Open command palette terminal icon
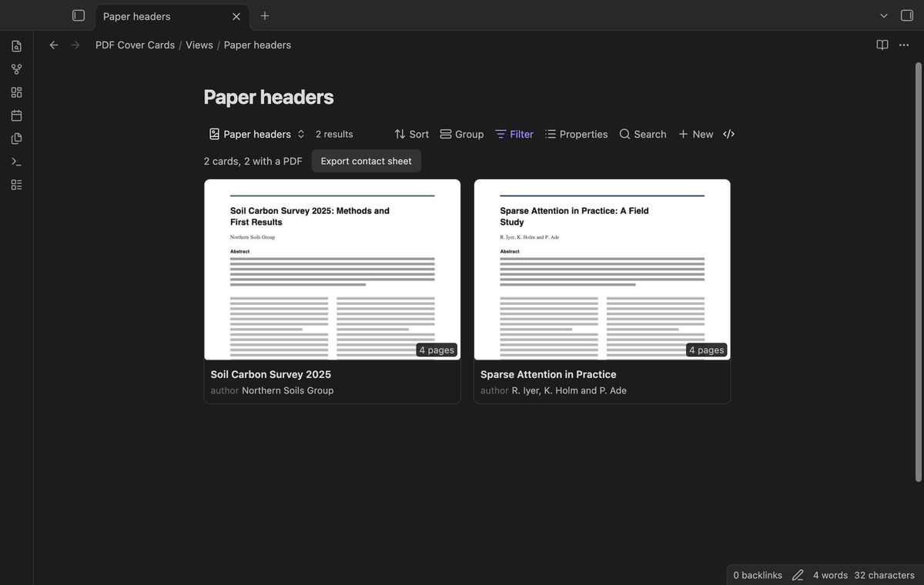The height and width of the screenshot is (585, 924). pyautogui.click(x=16, y=162)
